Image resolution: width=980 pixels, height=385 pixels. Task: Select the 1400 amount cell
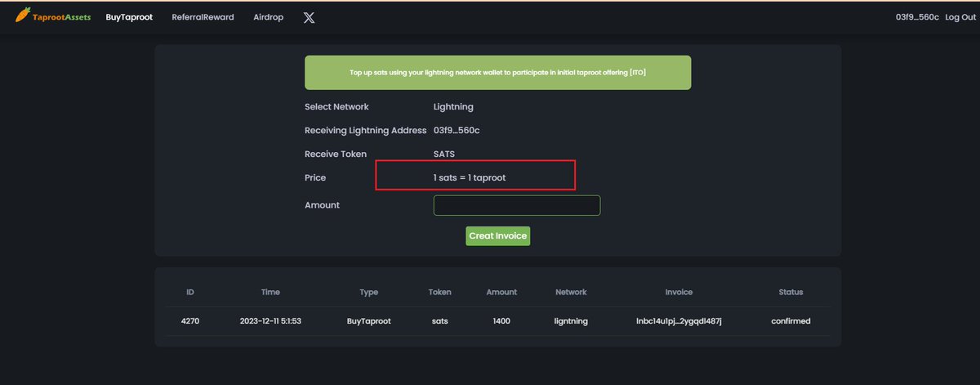tap(501, 321)
